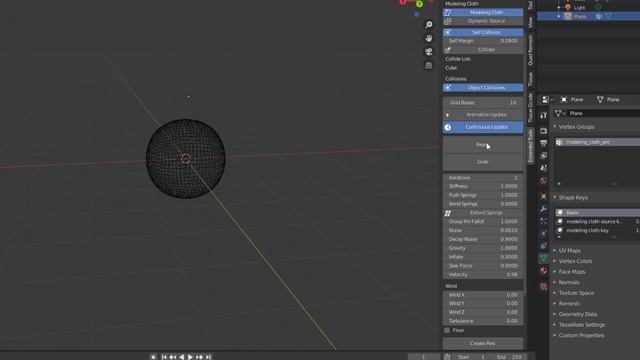The width and height of the screenshot is (640, 360).
Task: Switch perspective/orthographic grid icon
Action: (x=429, y=65)
